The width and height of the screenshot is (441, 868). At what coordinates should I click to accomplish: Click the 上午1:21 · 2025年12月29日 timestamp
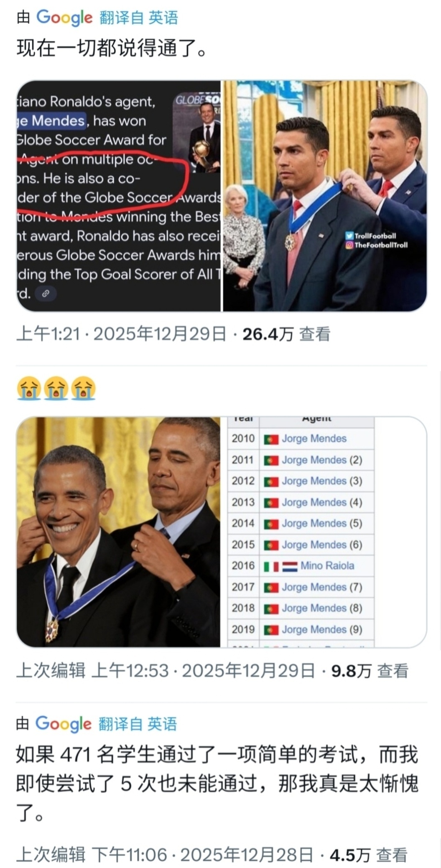[x=121, y=334]
